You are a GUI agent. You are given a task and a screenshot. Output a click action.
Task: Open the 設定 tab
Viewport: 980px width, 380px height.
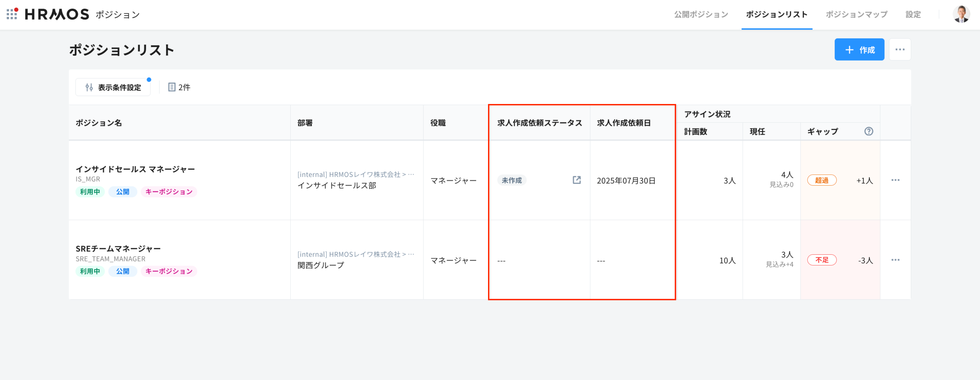point(913,14)
